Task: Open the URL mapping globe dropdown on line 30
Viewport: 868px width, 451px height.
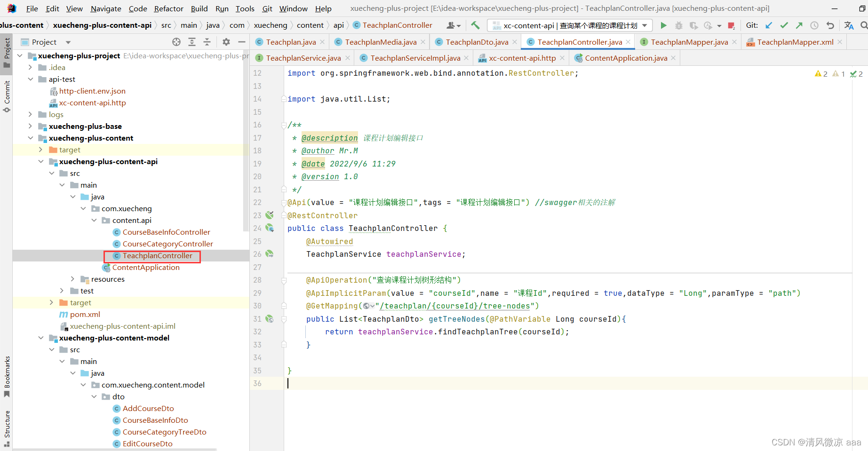Action: [x=369, y=306]
